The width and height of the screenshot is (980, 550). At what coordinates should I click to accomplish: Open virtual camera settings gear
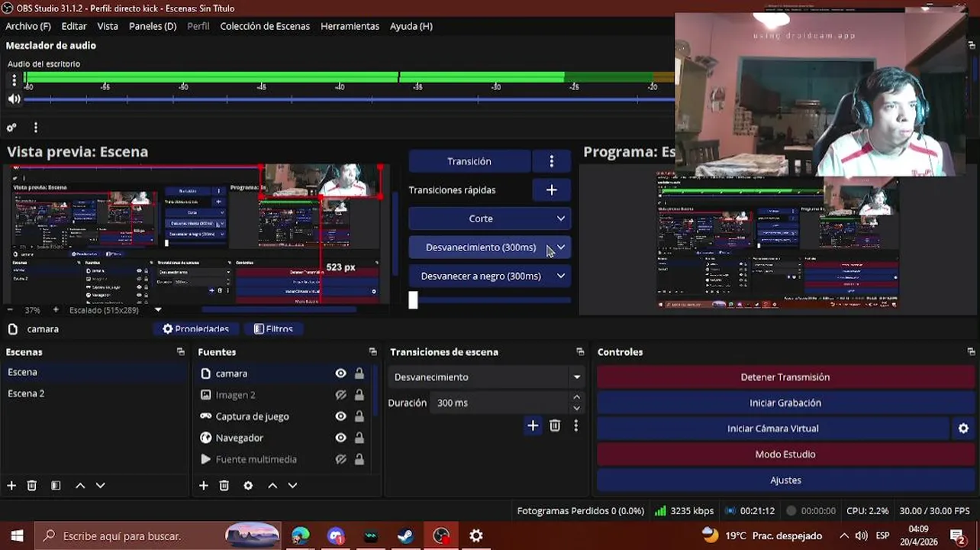pos(963,429)
